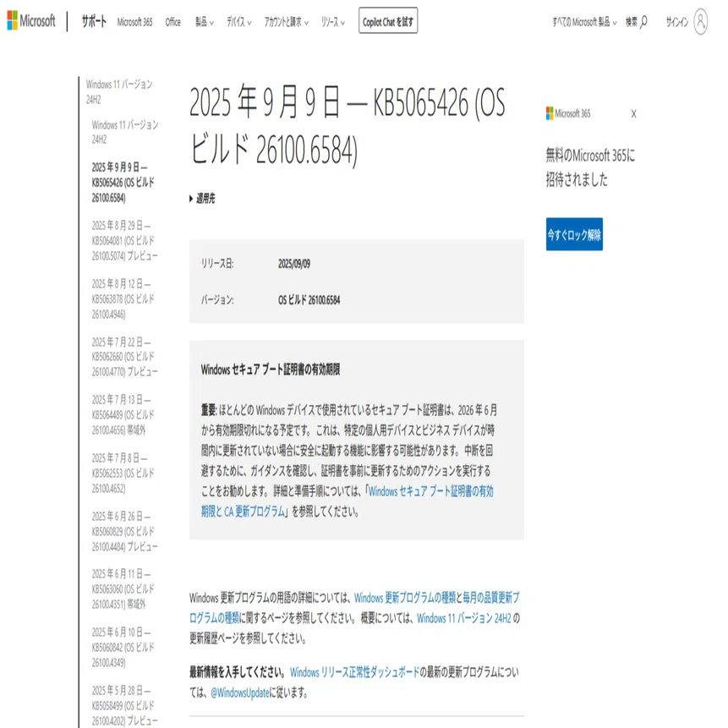Select sidebar item KB5060829 June 26 preview

[x=125, y=531]
